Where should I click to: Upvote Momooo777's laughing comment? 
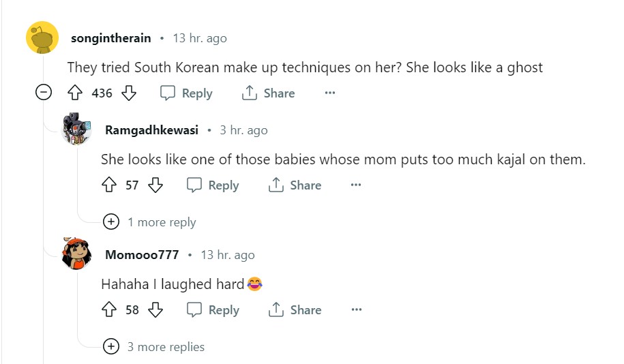pyautogui.click(x=108, y=310)
